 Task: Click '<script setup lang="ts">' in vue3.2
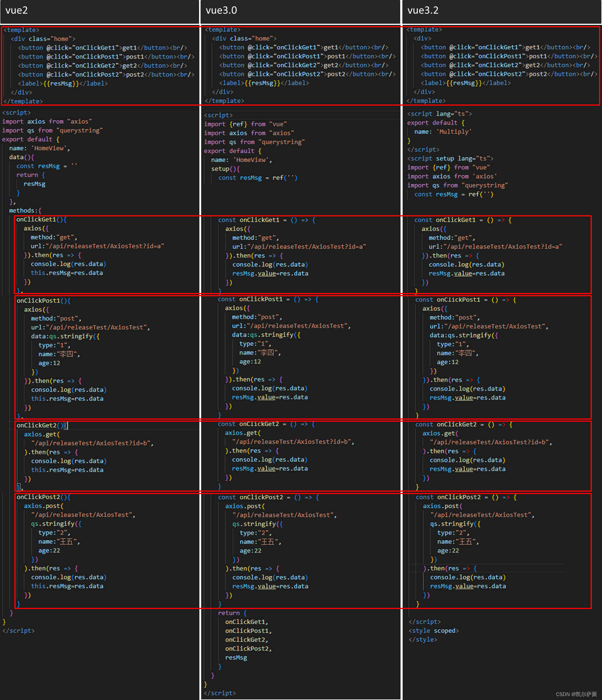pyautogui.click(x=450, y=158)
